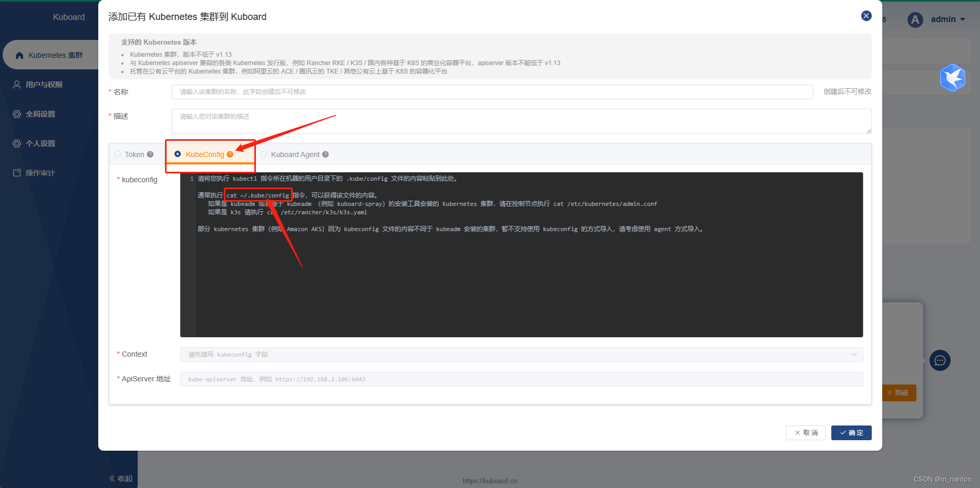Open help icon next to KubeConfig
This screenshot has height=488, width=980.
(230, 154)
